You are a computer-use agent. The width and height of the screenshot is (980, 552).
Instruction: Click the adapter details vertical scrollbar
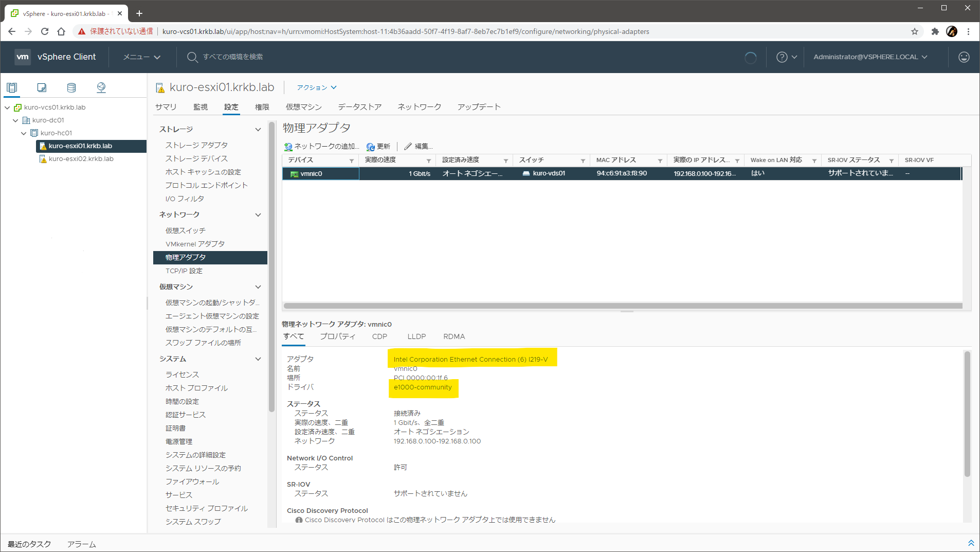click(967, 414)
